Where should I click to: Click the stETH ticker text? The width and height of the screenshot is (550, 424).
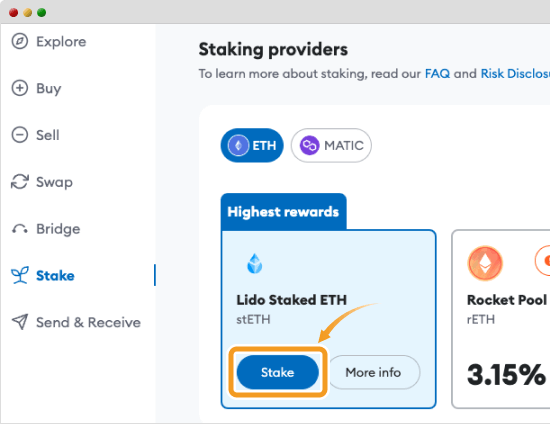click(x=253, y=319)
